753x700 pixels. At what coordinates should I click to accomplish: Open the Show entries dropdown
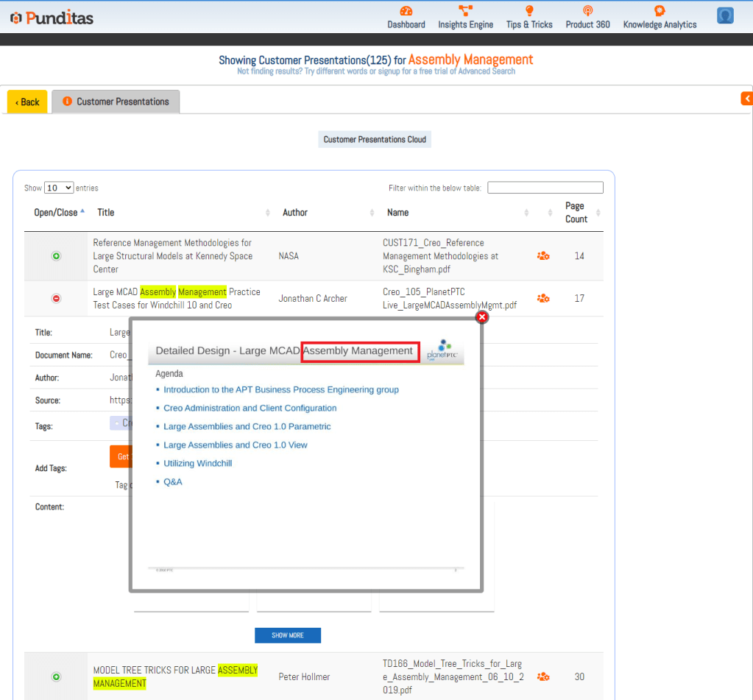[59, 188]
